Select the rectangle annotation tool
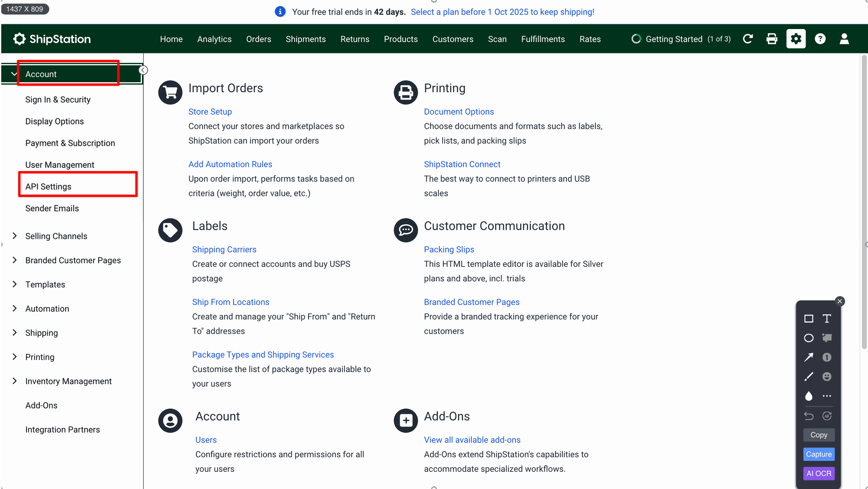The image size is (868, 489). click(809, 319)
